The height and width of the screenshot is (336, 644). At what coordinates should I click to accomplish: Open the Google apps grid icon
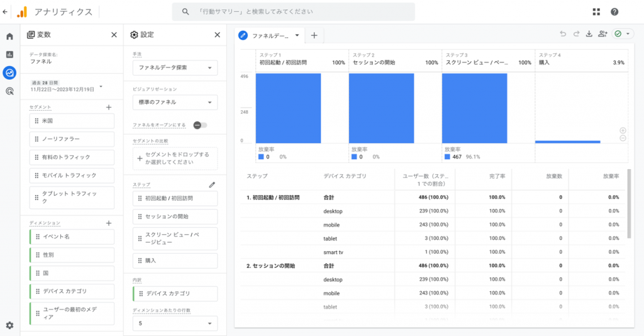tap(596, 12)
